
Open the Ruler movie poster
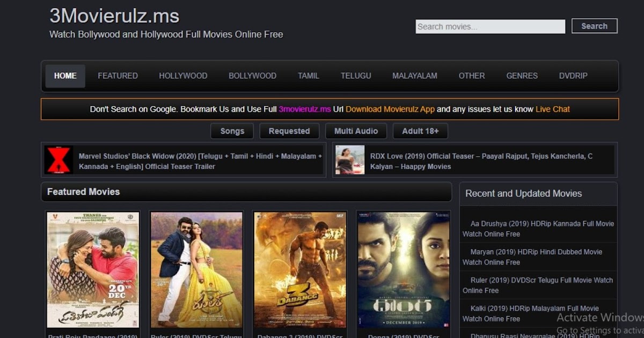[196, 269]
